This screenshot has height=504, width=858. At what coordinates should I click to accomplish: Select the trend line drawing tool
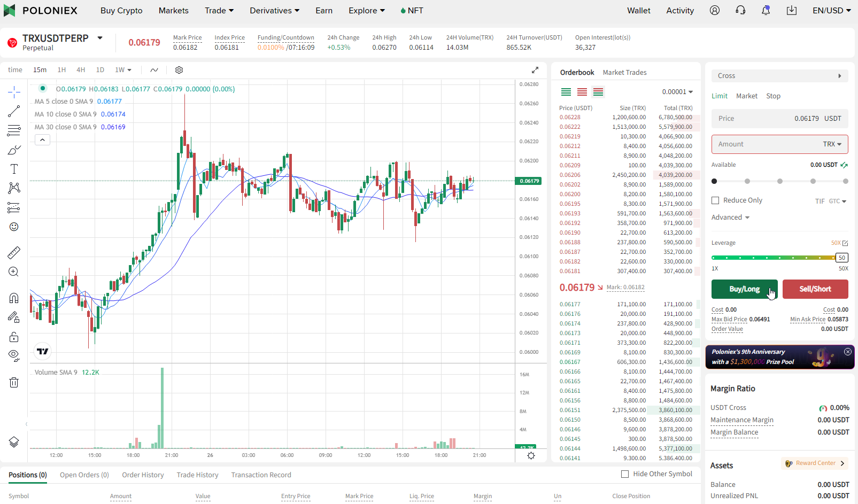pyautogui.click(x=14, y=111)
